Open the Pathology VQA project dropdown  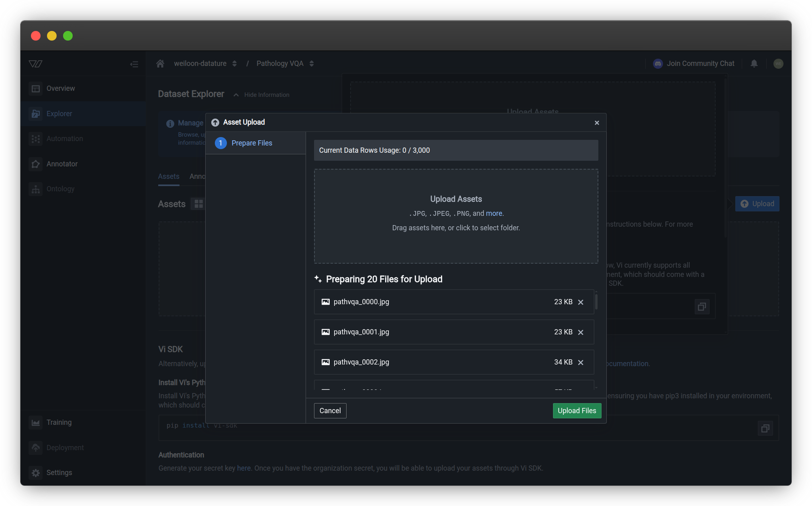point(312,63)
